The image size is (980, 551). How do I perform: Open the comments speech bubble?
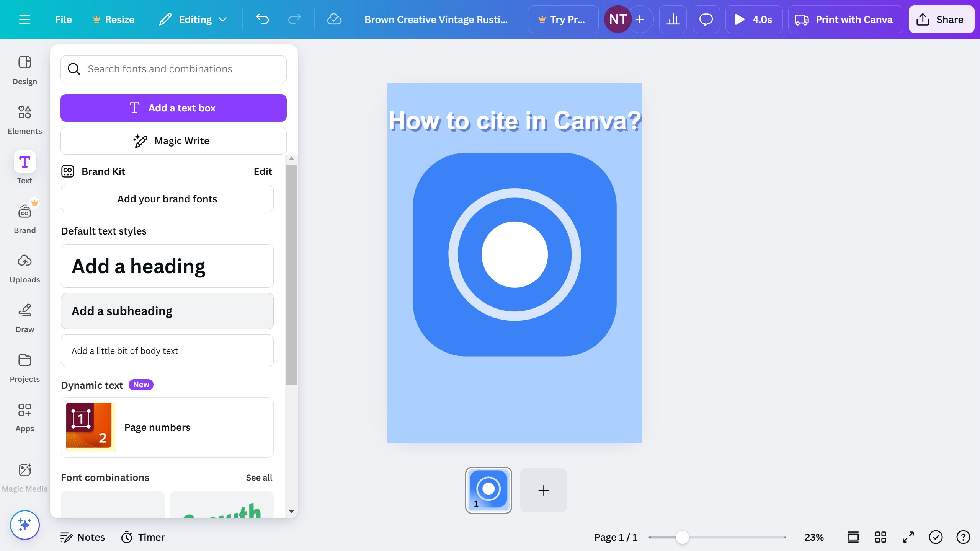click(x=706, y=19)
